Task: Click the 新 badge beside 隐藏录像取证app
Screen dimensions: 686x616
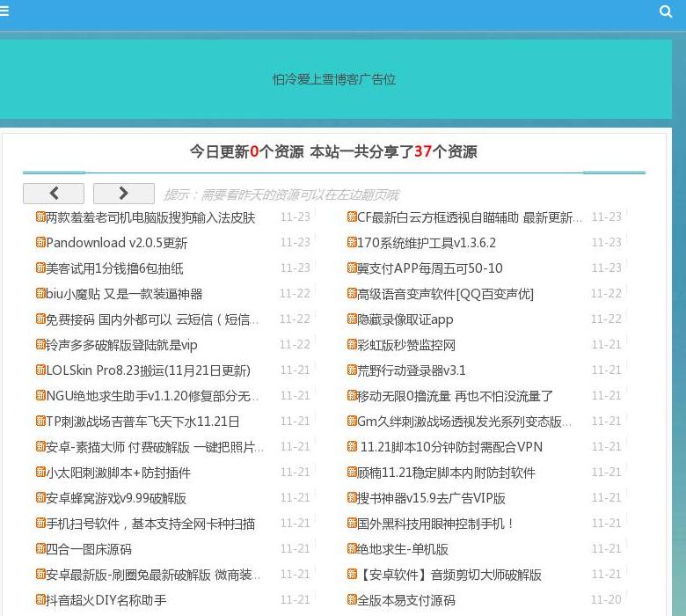Action: coord(352,319)
